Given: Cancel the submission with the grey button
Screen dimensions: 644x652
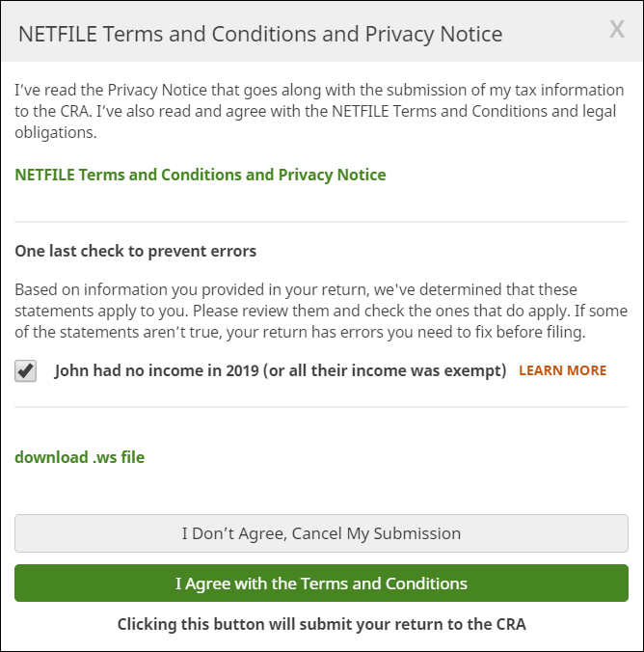Looking at the screenshot, I should (x=321, y=533).
